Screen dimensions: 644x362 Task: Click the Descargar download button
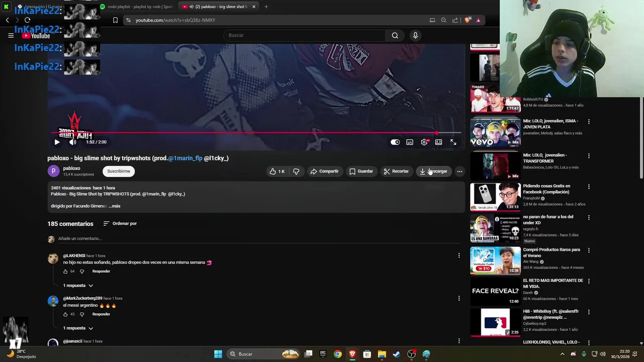coord(434,171)
